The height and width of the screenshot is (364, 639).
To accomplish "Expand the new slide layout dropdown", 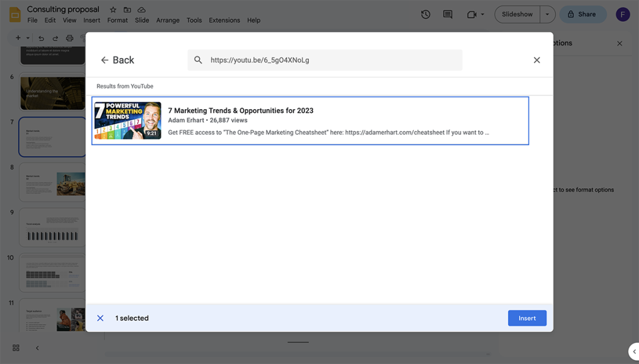I will coord(26,37).
